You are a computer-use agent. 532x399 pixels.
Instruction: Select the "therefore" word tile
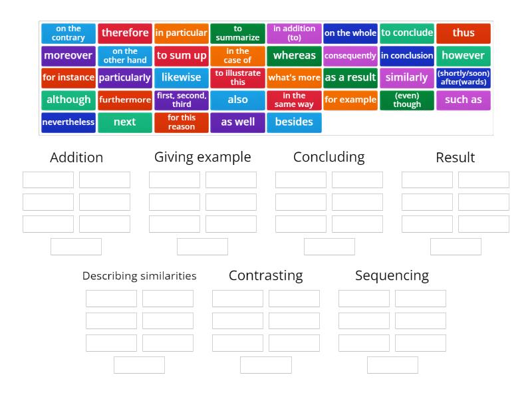point(124,32)
